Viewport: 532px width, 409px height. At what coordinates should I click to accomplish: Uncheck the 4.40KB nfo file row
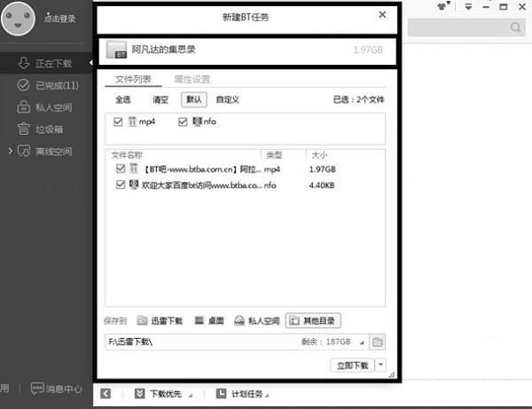(121, 185)
